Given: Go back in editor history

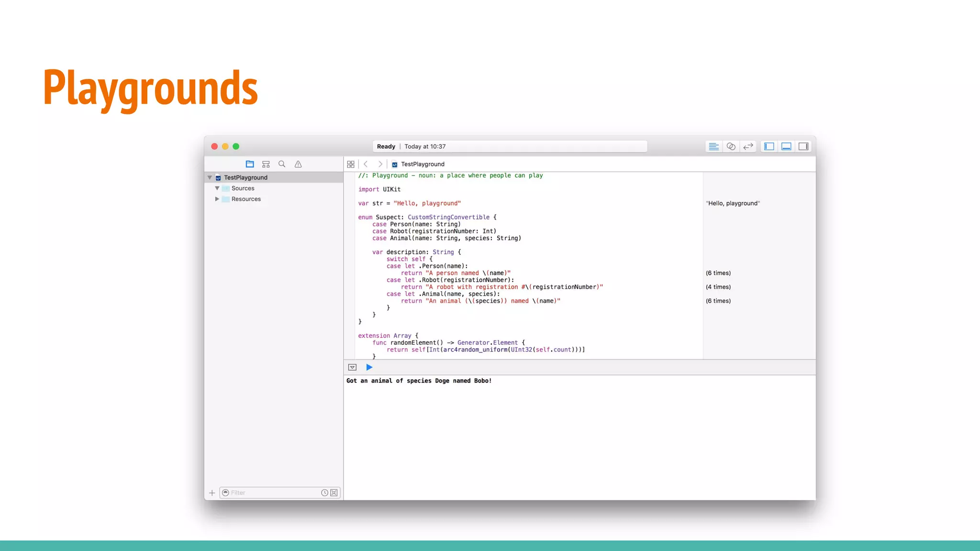Looking at the screenshot, I should [x=366, y=164].
